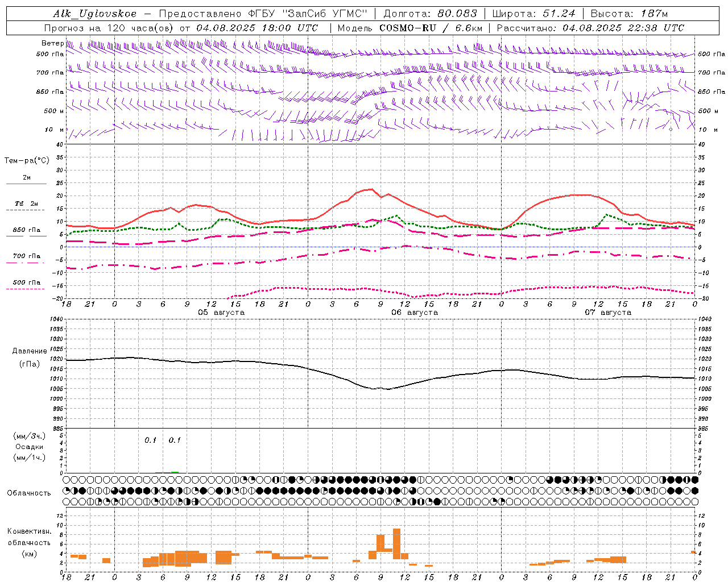Click the "(гПа)" unit under Давление
This screenshot has height=582, width=728.
[x=30, y=364]
